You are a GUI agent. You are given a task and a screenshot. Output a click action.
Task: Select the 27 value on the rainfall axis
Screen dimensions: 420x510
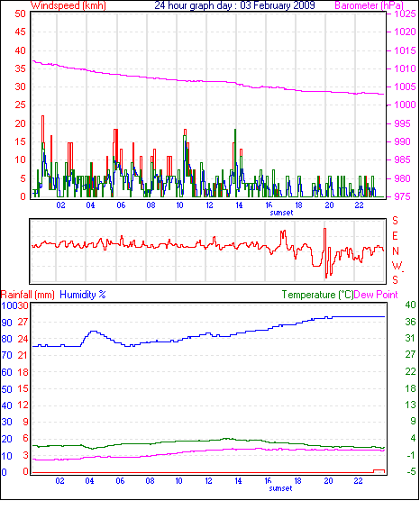(x=23, y=322)
